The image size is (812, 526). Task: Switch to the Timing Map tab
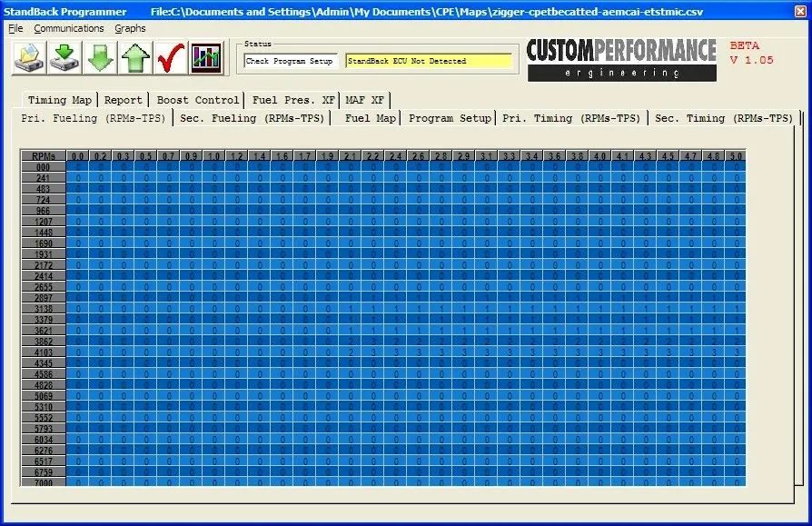point(59,100)
